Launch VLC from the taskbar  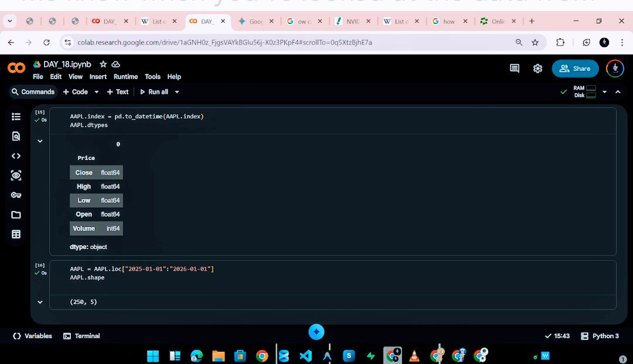(414, 356)
